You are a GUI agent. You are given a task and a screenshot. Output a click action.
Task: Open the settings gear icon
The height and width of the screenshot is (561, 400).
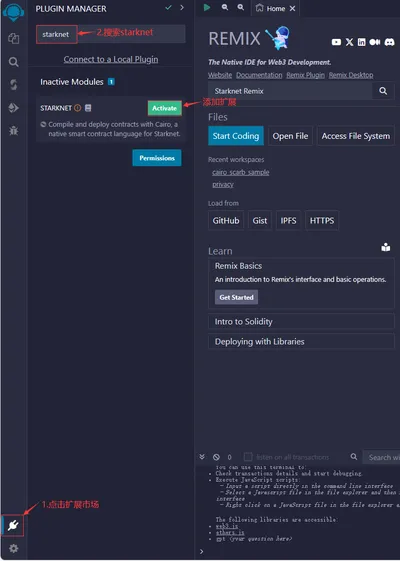(14, 548)
